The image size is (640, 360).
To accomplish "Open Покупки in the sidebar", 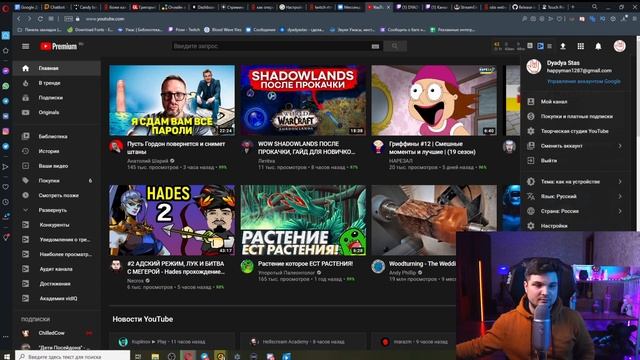I will [56, 180].
